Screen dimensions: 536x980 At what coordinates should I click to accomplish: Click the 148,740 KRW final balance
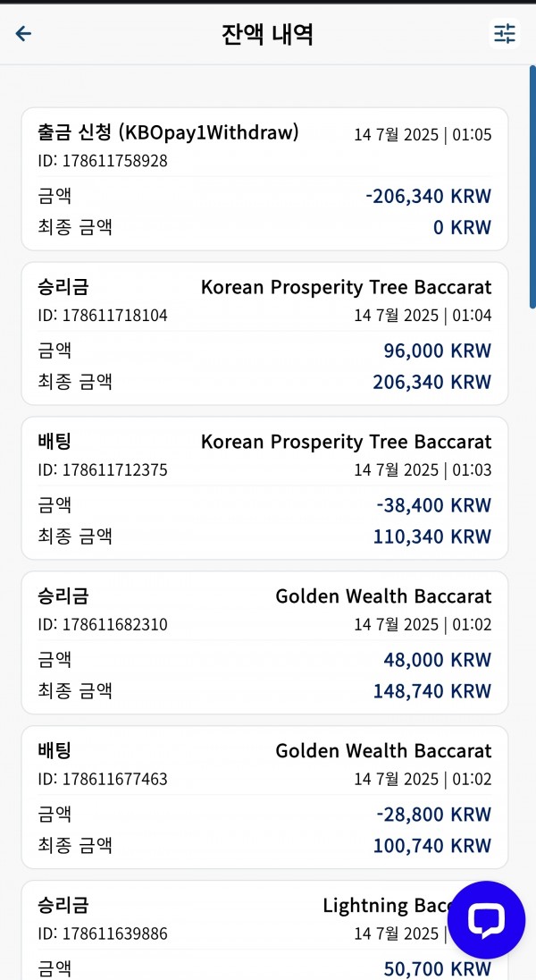[432, 690]
